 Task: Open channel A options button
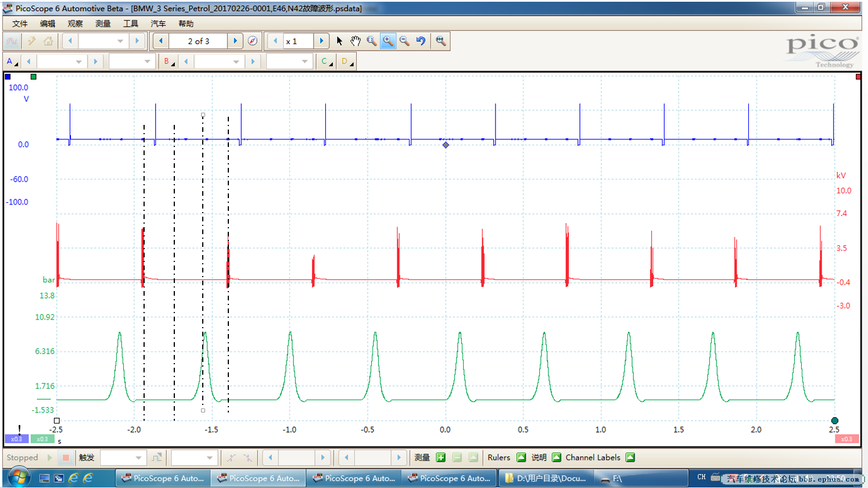coord(12,62)
